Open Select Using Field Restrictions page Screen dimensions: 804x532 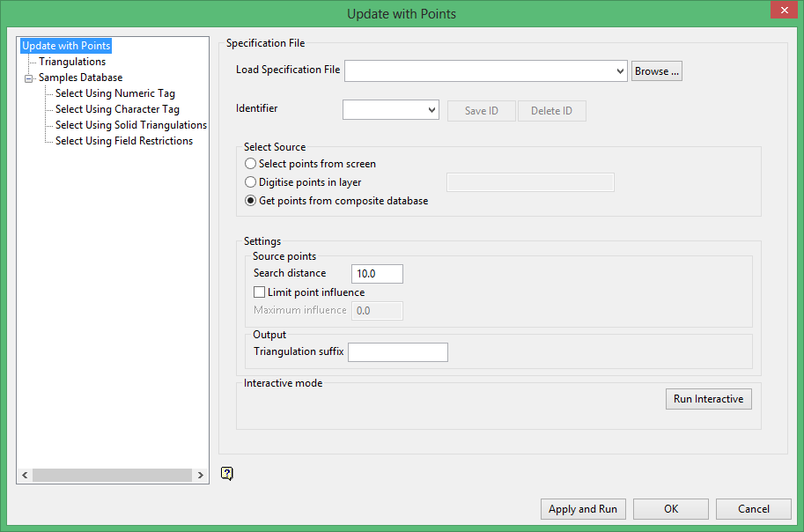pyautogui.click(x=124, y=141)
